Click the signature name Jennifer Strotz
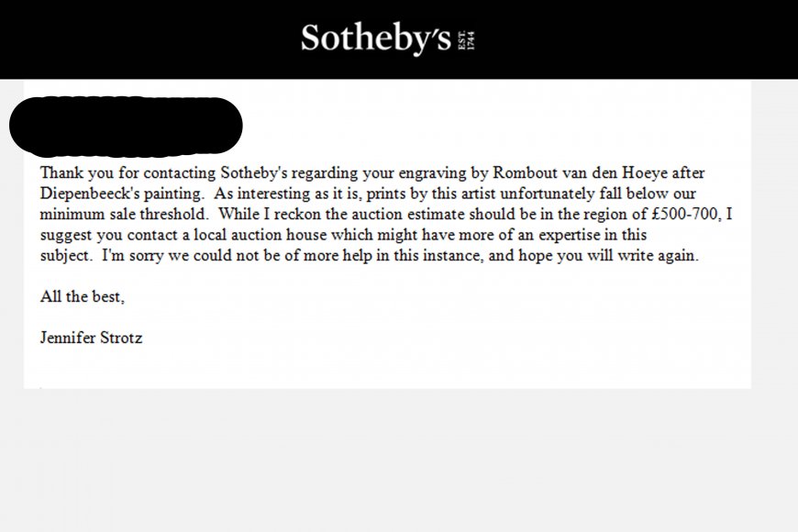This screenshot has width=798, height=532. coord(91,338)
